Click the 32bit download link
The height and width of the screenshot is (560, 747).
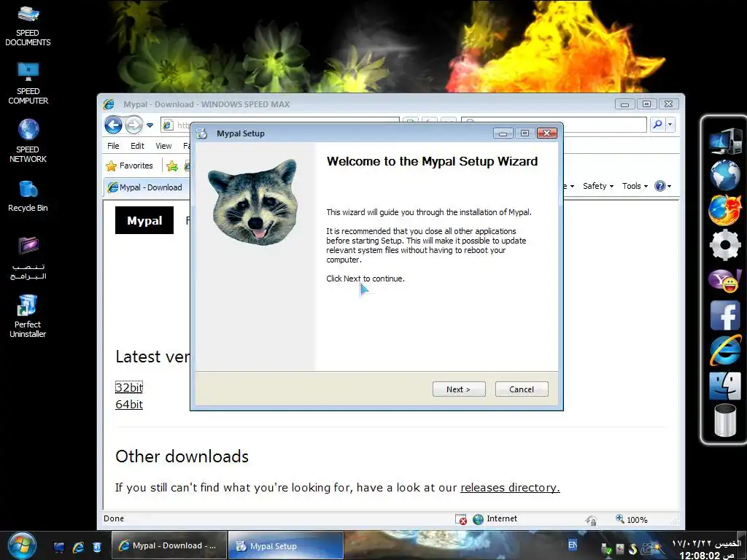129,387
